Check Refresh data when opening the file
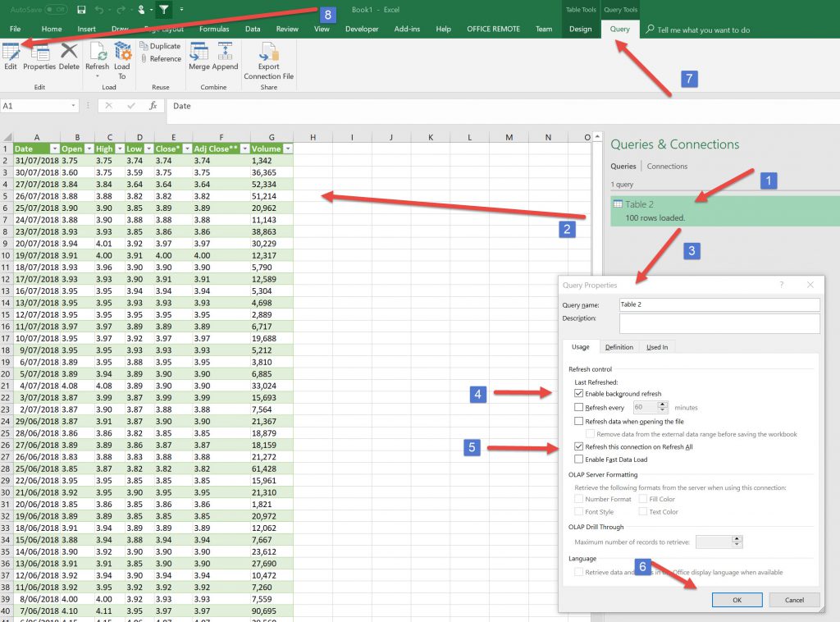 [579, 421]
